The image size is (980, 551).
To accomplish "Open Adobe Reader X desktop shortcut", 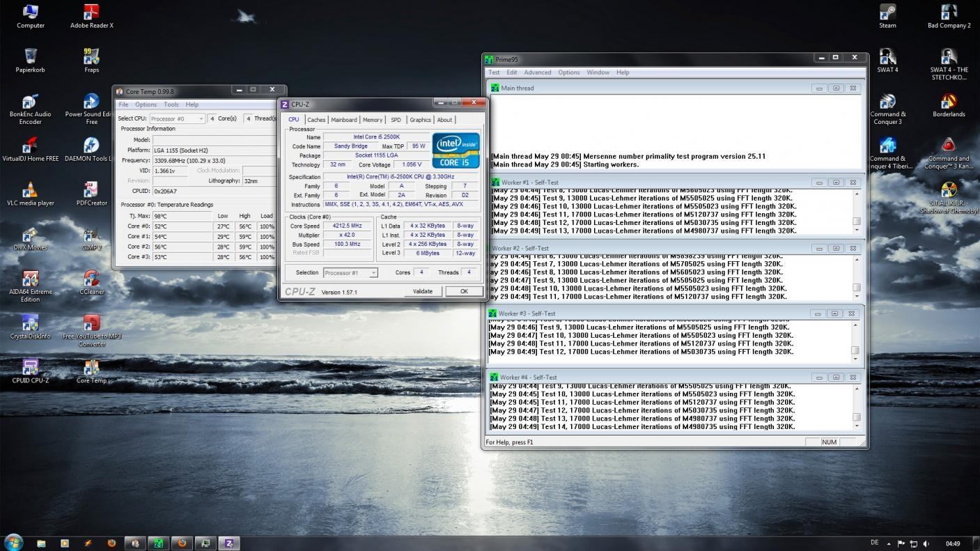I will tap(91, 16).
